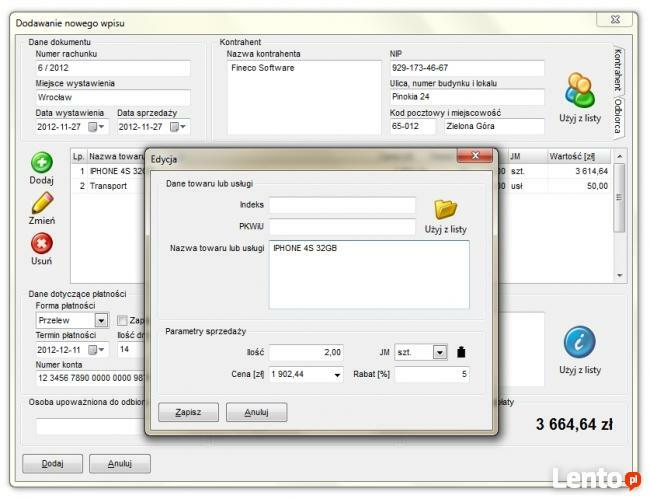
Task: Click the blue info Użyj z listy icon
Action: tap(579, 342)
